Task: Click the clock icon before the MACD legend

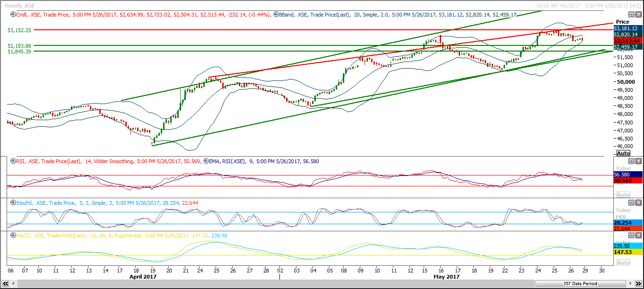Action: point(13,236)
